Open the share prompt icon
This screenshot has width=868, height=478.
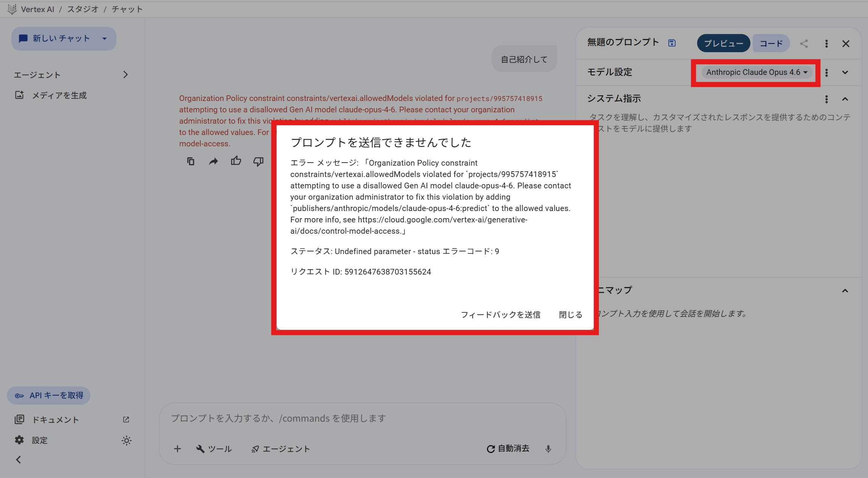(x=804, y=43)
